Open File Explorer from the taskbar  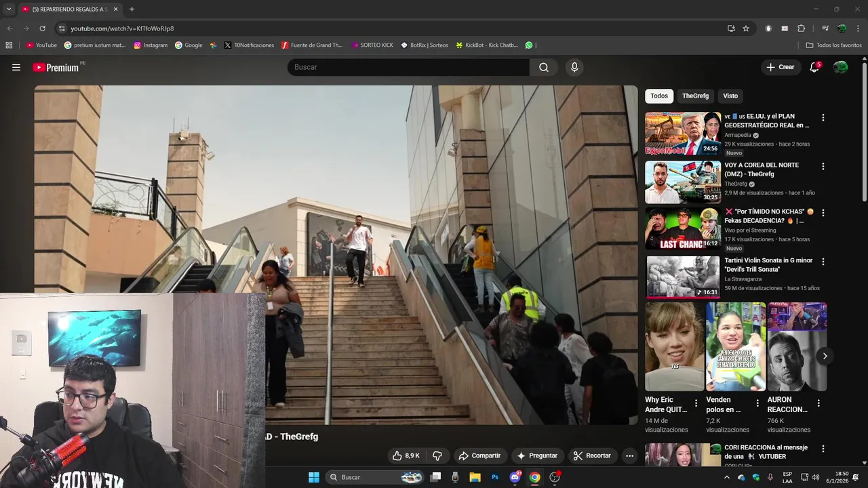[x=475, y=477]
